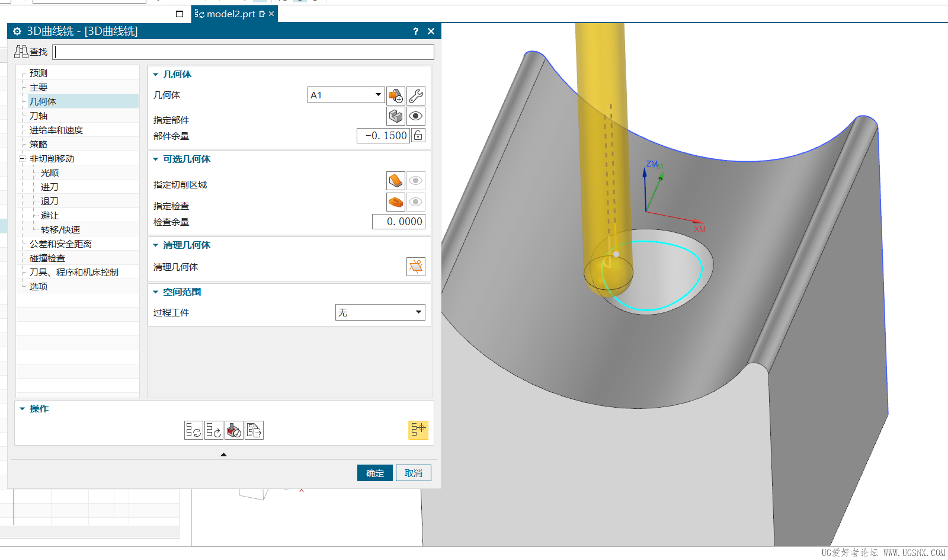The height and width of the screenshot is (560, 948).
Task: Toggle the part stock lock icon
Action: click(x=418, y=136)
